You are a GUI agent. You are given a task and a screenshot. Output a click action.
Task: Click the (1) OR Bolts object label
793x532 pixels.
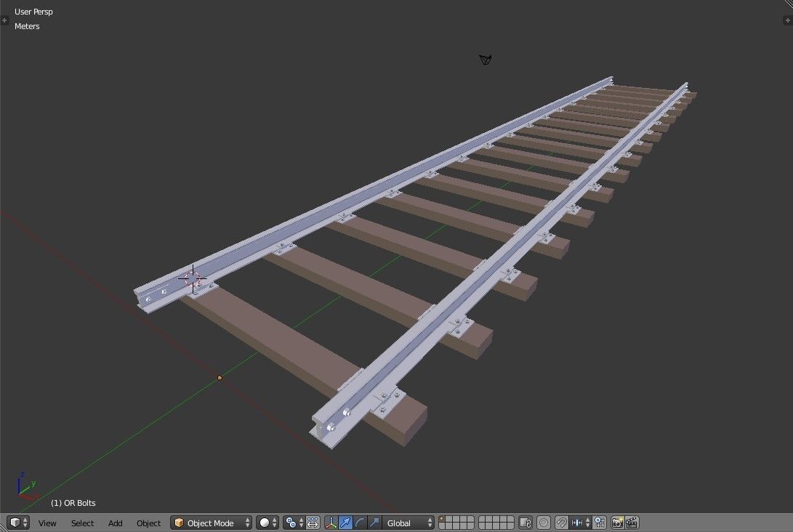pyautogui.click(x=73, y=503)
